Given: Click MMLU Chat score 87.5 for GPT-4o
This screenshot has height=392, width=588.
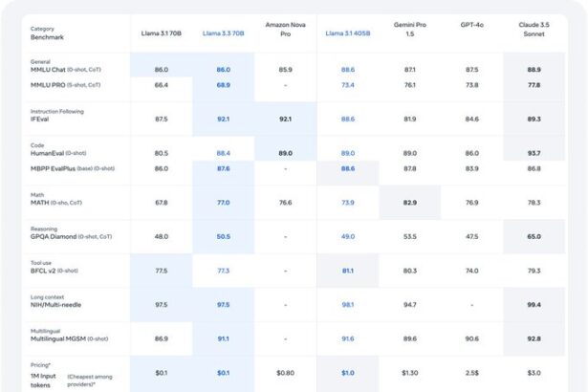Looking at the screenshot, I should point(471,70).
